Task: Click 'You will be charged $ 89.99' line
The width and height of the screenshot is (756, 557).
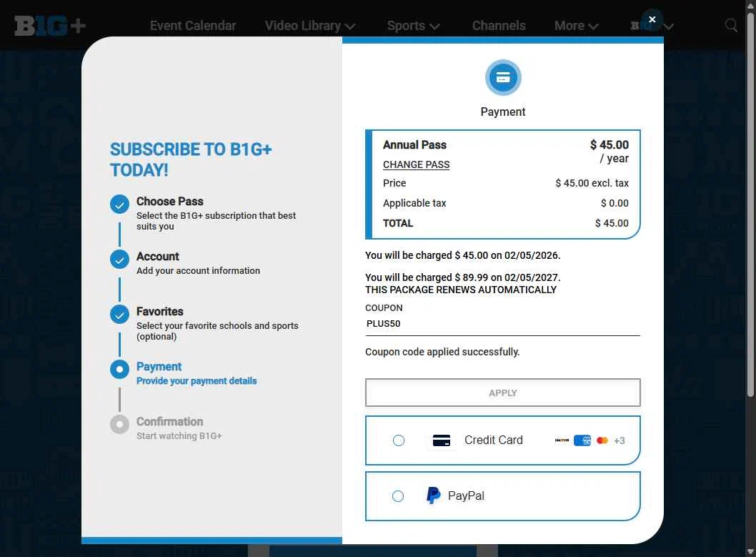Action: [462, 277]
